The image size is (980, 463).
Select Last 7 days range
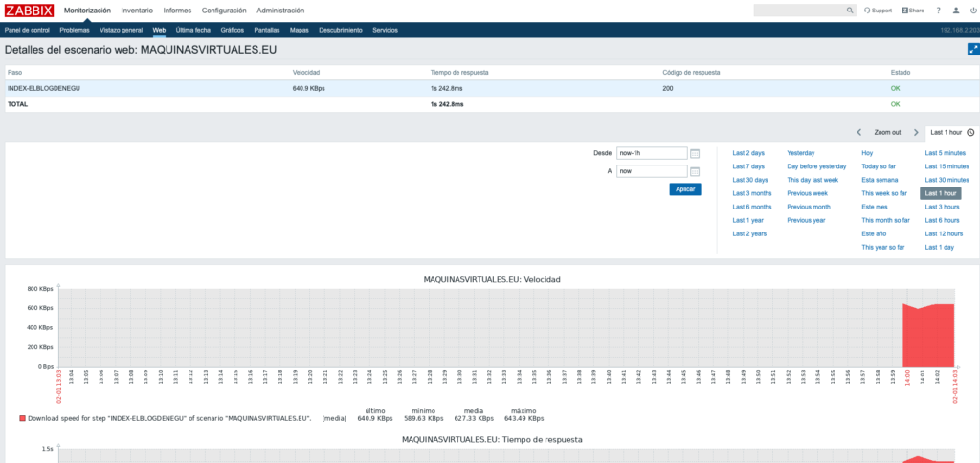748,166
